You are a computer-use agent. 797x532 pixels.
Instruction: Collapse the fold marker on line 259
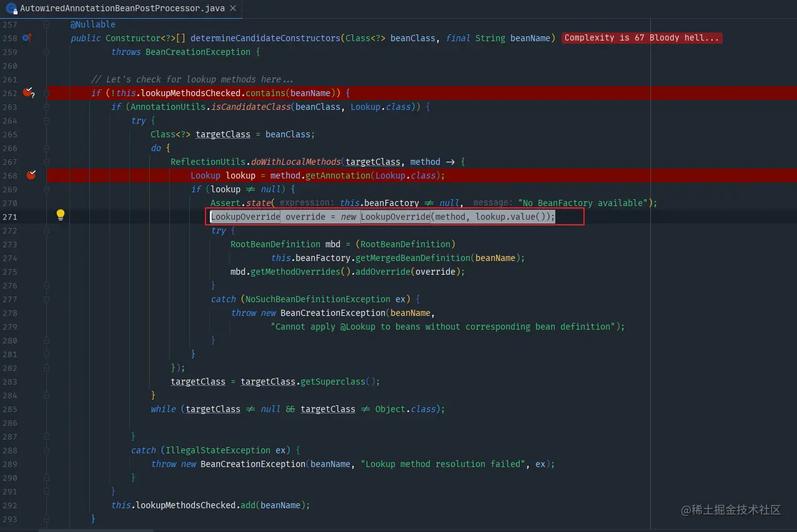(x=47, y=52)
